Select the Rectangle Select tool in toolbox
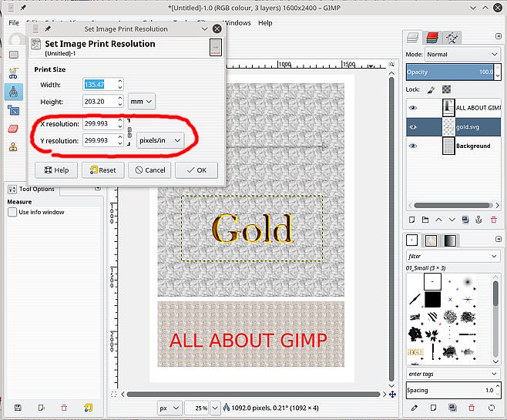 coord(14,55)
